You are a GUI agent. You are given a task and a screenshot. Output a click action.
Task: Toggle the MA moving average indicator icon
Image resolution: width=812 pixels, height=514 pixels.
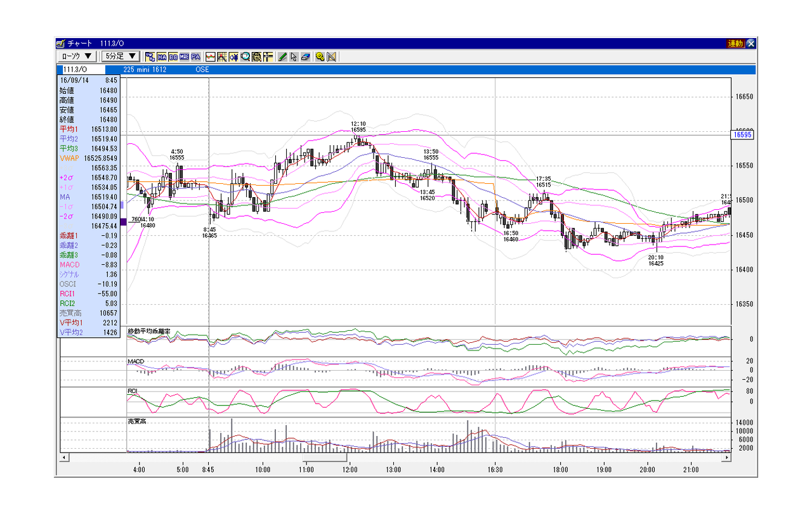(x=162, y=56)
